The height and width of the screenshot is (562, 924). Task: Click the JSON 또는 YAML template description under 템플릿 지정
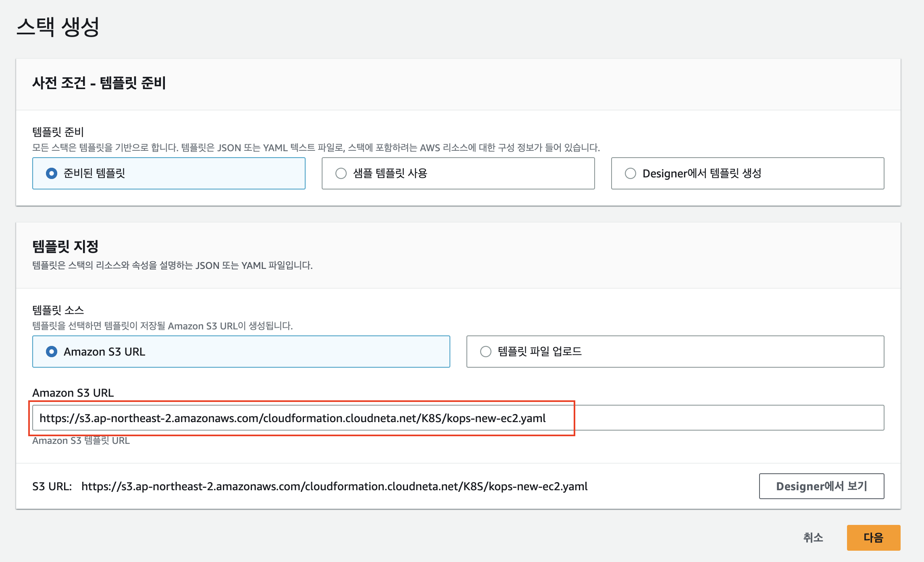173,265
